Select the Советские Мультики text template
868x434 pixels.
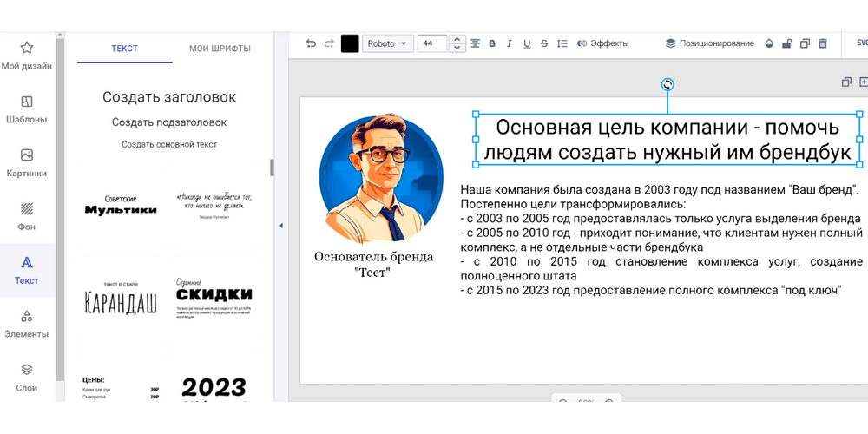[121, 205]
